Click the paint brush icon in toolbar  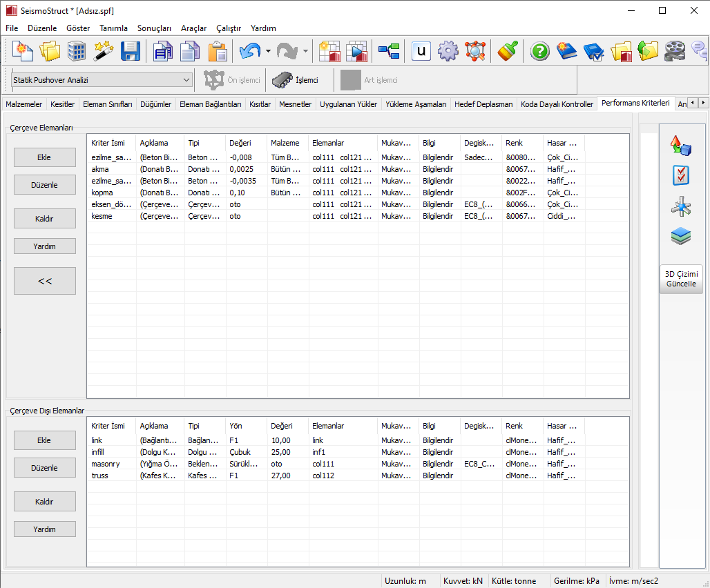[x=508, y=51]
